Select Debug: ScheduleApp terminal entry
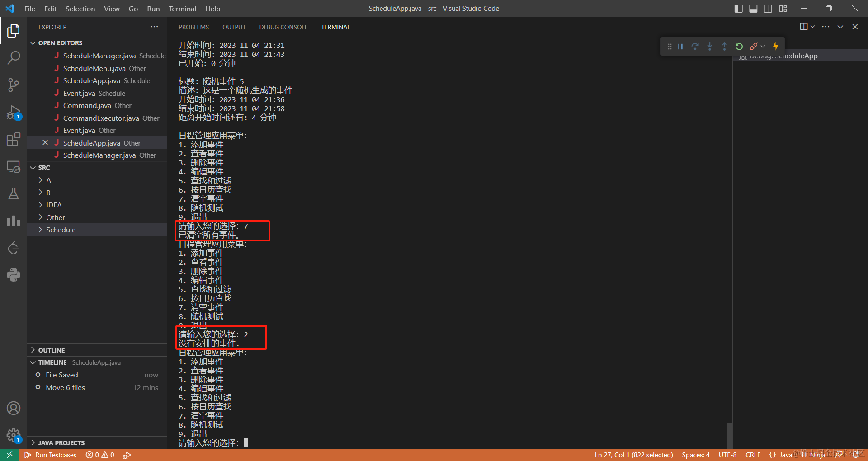The image size is (868, 461). coord(800,56)
